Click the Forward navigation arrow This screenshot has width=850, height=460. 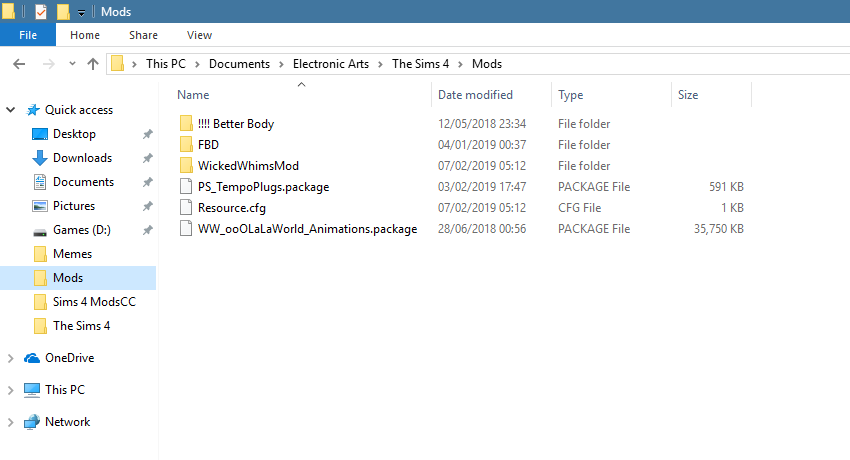[49, 64]
